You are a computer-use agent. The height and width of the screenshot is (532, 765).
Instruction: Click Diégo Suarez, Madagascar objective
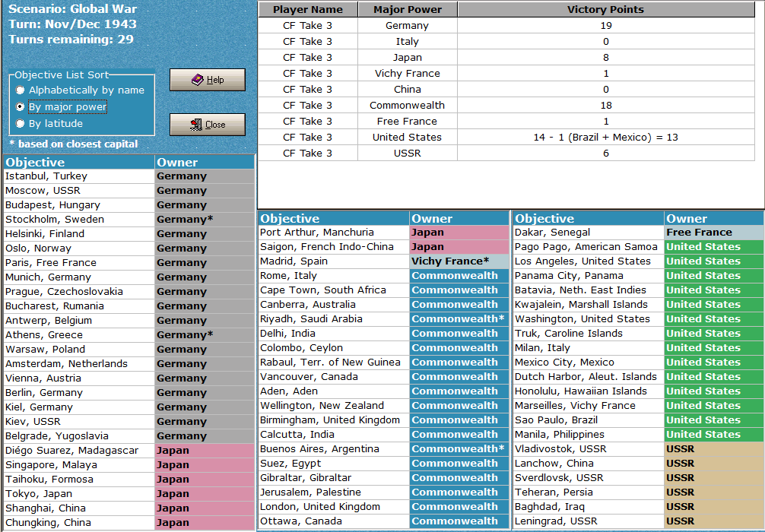point(79,451)
